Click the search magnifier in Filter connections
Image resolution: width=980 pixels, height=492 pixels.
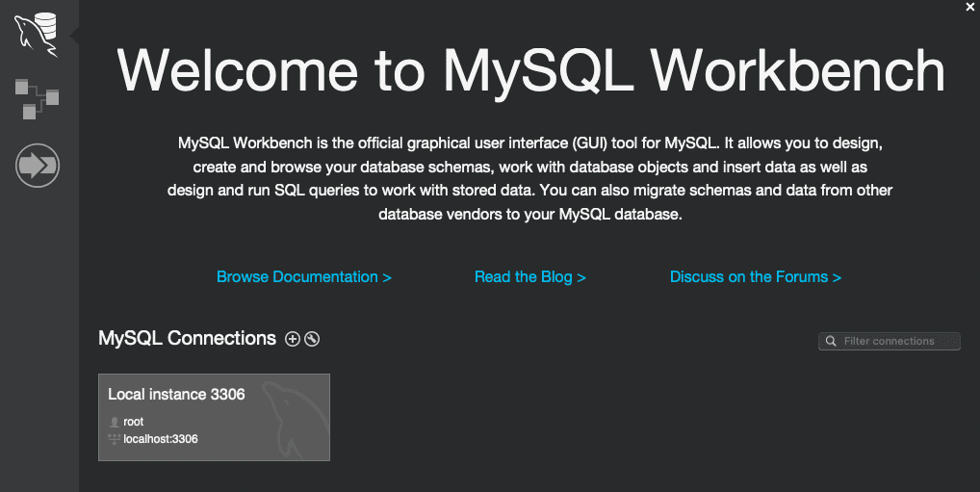(831, 342)
